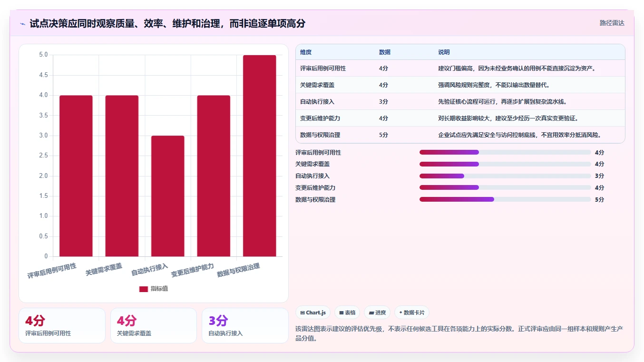
Task: Click description starting with 强调风险规则完整度
Action: pyautogui.click(x=494, y=85)
